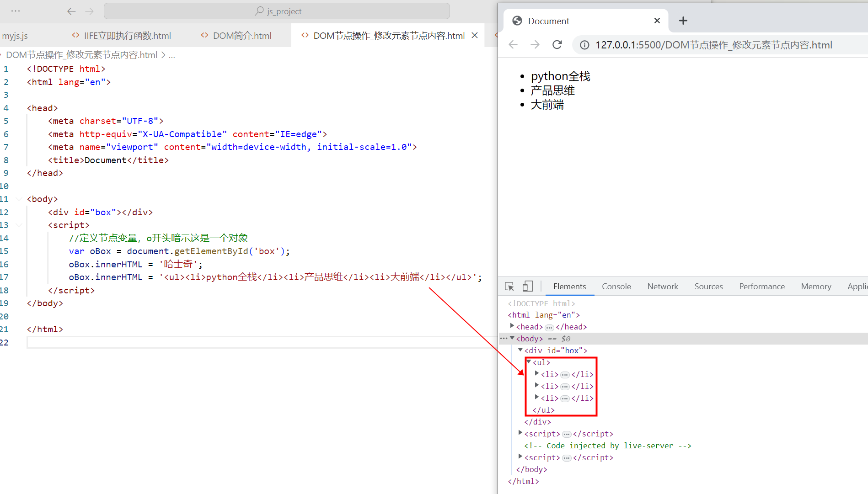The height and width of the screenshot is (494, 868).
Task: Expand the head node in Elements tree
Action: [x=512, y=326]
